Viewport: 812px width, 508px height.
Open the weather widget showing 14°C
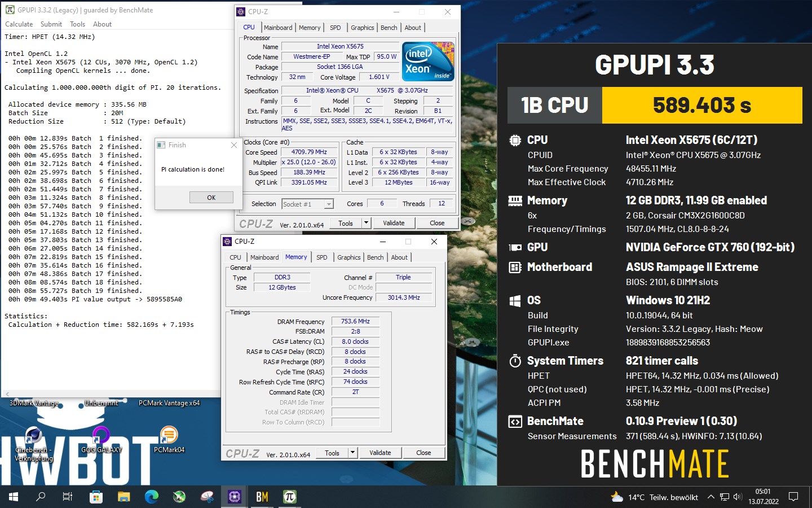(655, 497)
